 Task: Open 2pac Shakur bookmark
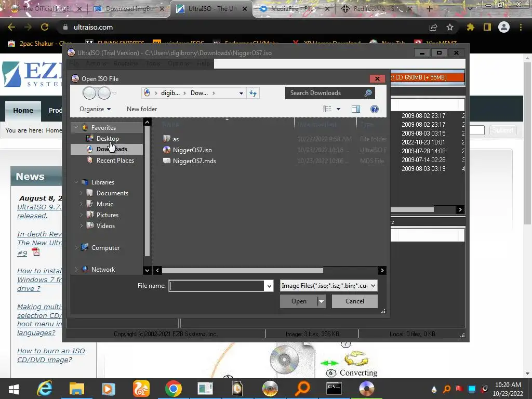pos(40,44)
